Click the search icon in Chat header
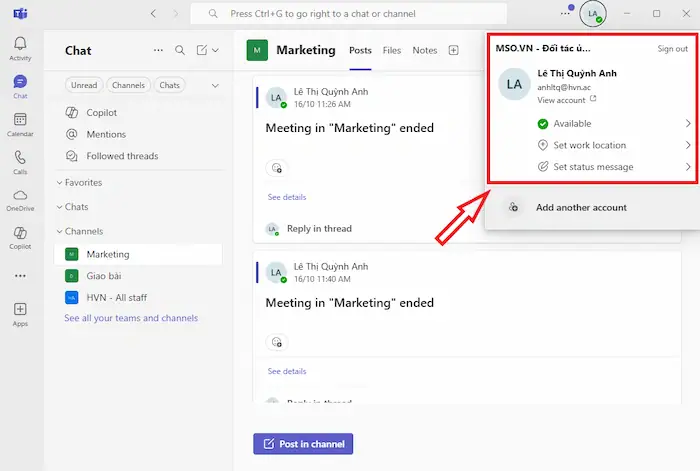 [x=180, y=50]
